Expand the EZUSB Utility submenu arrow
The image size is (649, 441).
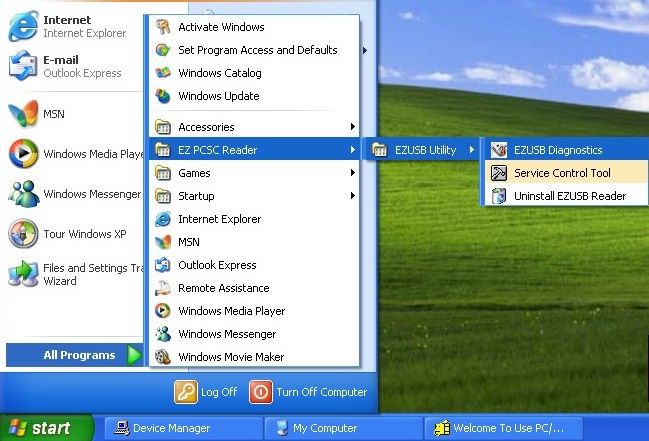(x=472, y=150)
